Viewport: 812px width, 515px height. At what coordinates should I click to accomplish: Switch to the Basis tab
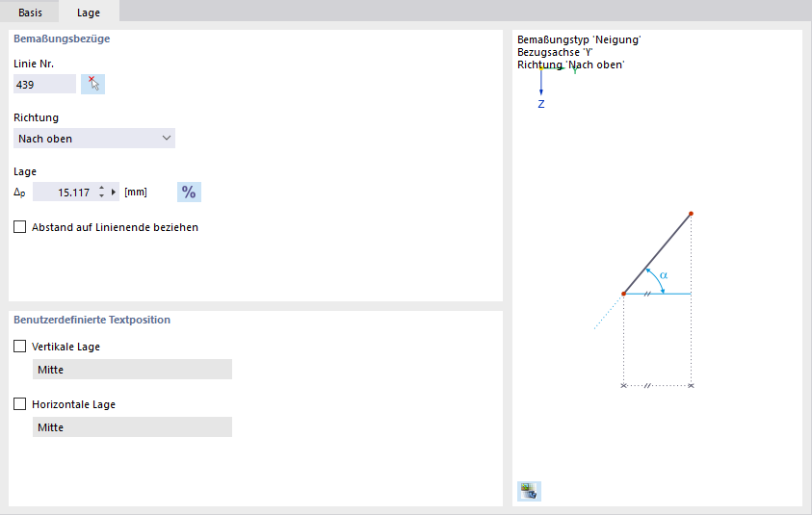tap(30, 12)
